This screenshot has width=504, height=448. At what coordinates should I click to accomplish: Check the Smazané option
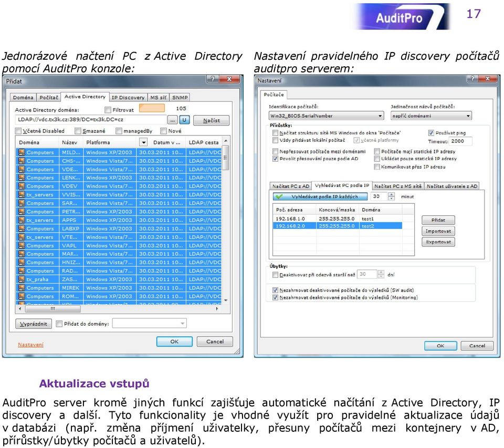pyautogui.click(x=78, y=131)
